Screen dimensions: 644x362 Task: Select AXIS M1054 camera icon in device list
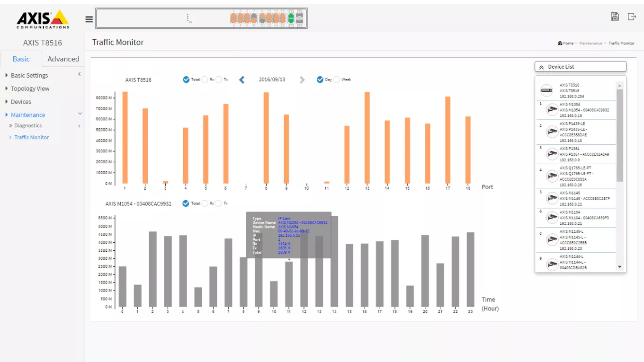pyautogui.click(x=552, y=110)
